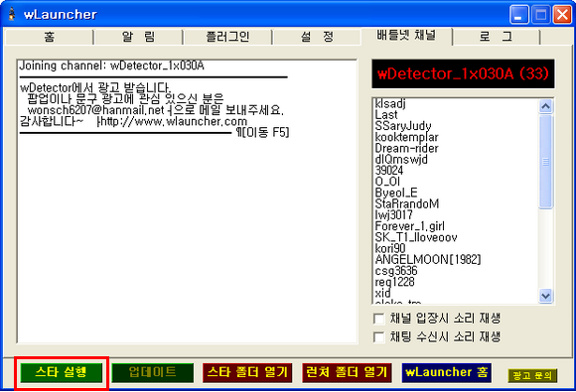
Task: Select user klsadj in channel list
Action: pos(390,104)
